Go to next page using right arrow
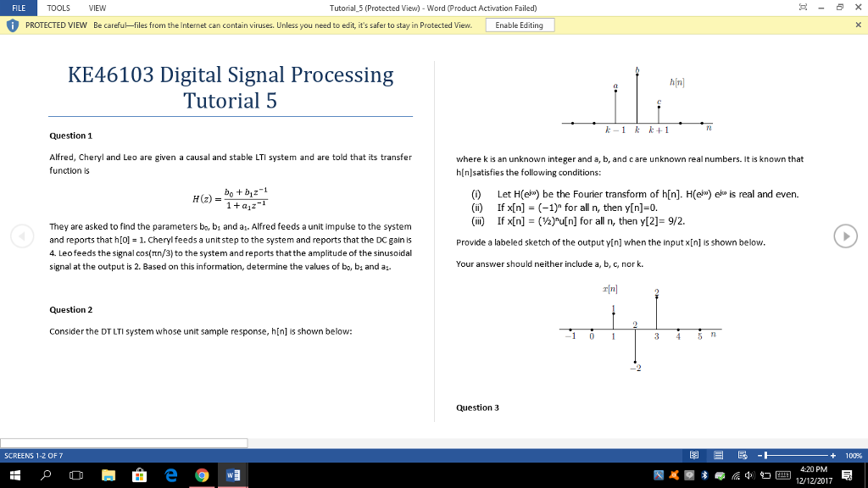The image size is (868, 488). point(845,236)
